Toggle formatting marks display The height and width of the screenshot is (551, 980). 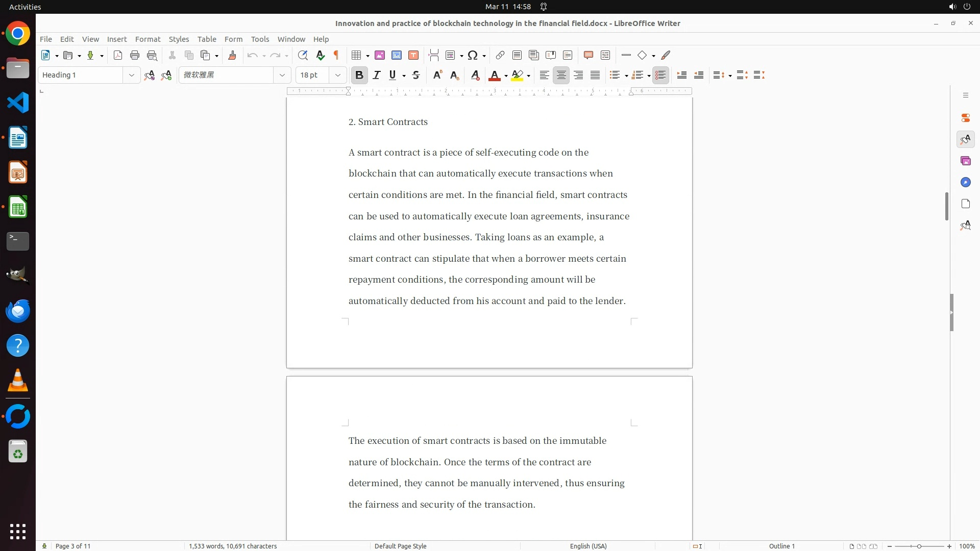pos(336,55)
